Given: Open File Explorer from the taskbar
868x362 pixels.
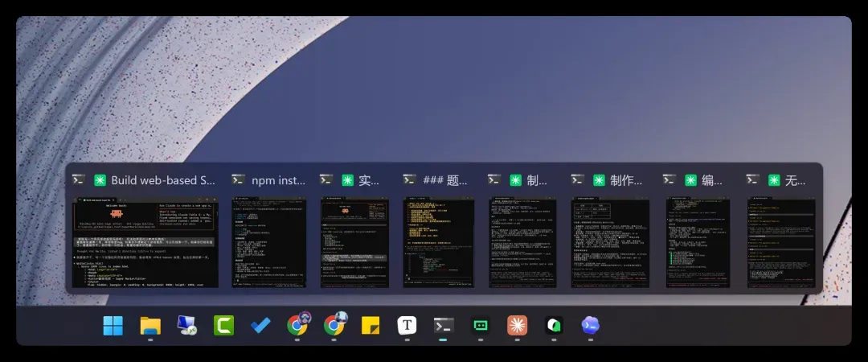Looking at the screenshot, I should [150, 326].
